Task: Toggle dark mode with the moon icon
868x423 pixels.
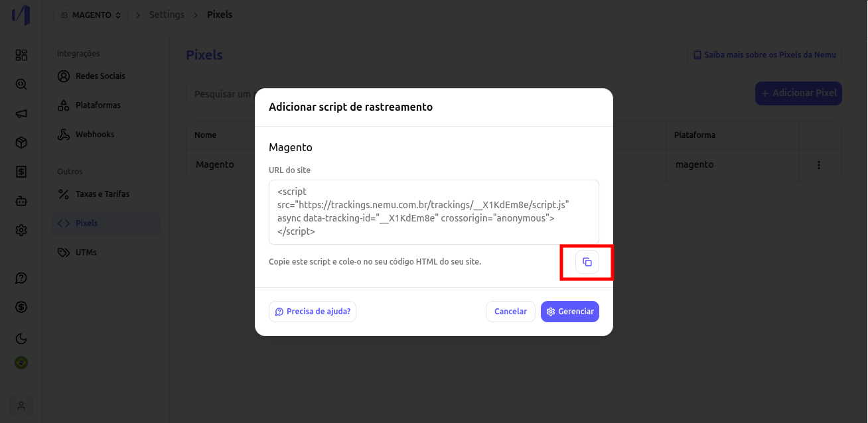Action: [21, 339]
